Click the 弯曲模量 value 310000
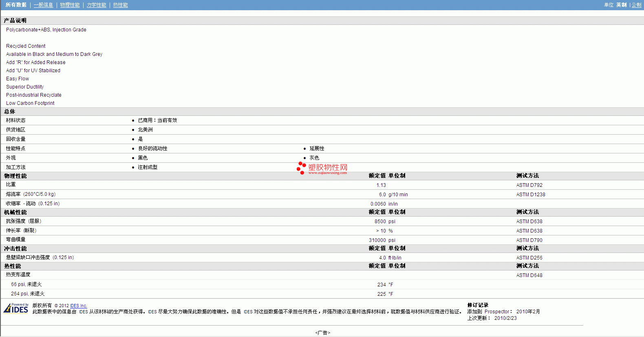This screenshot has width=644, height=337. tap(377, 240)
